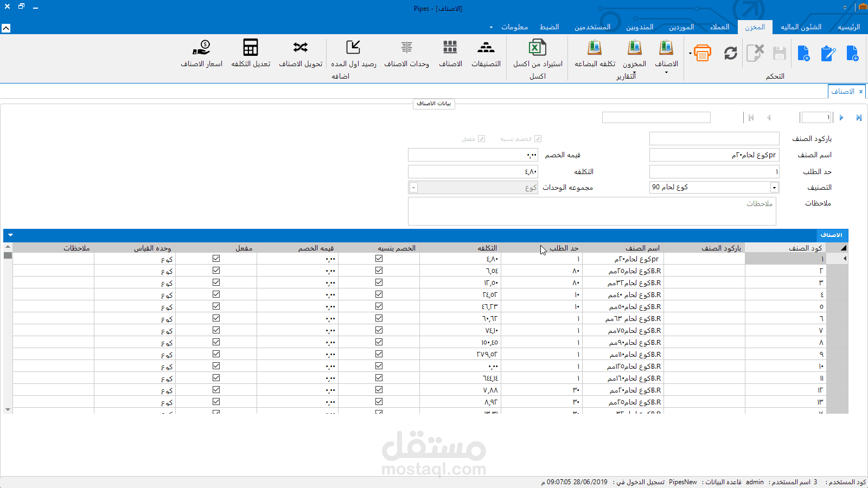Screen dimensions: 868x488
Task: Open the التصنيفات categories icon
Action: [x=486, y=54]
